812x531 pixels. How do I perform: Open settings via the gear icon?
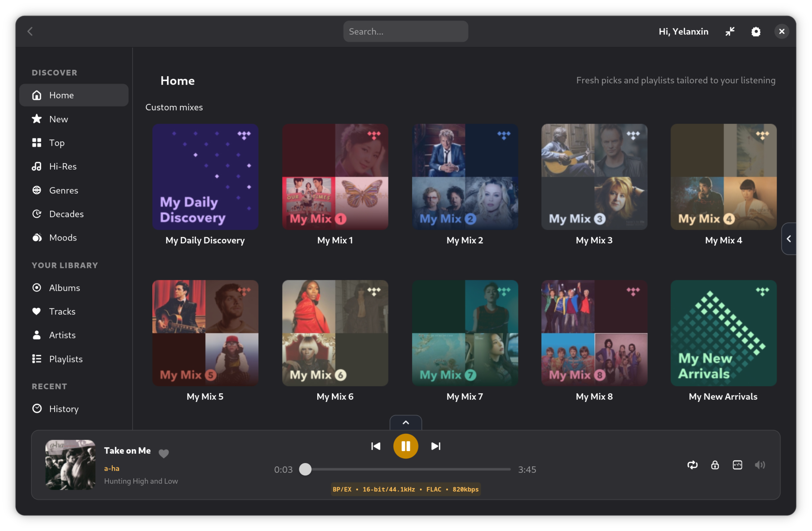click(756, 32)
